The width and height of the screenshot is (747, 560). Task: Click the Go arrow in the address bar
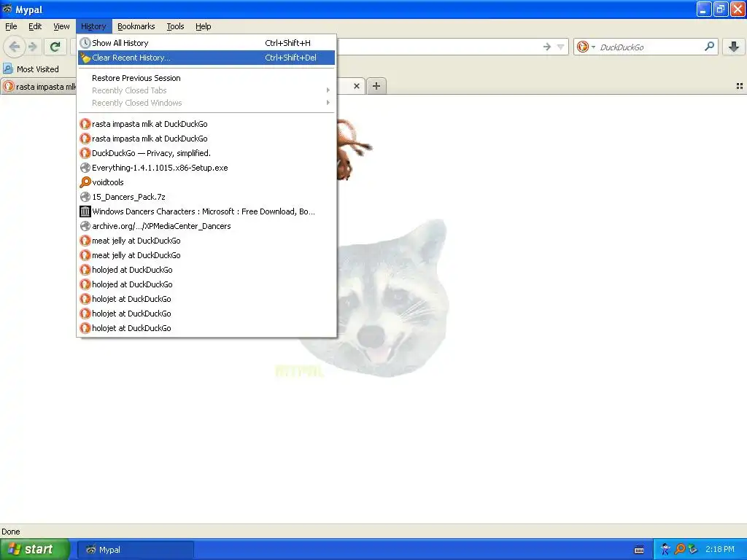click(x=547, y=47)
